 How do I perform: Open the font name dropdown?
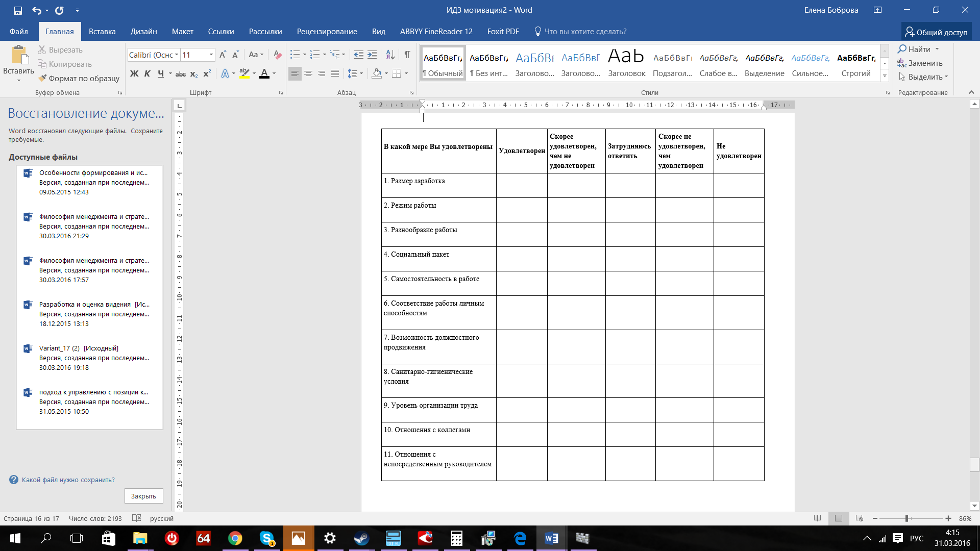pos(177,55)
